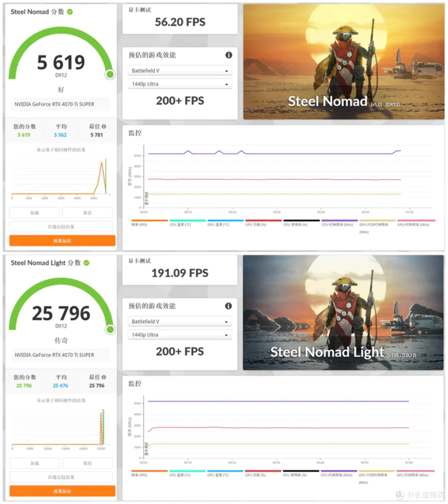Toggle the GPU 负载 legend in the Steel Nomad monitoring chart
The image size is (448, 504).
tap(263, 223)
